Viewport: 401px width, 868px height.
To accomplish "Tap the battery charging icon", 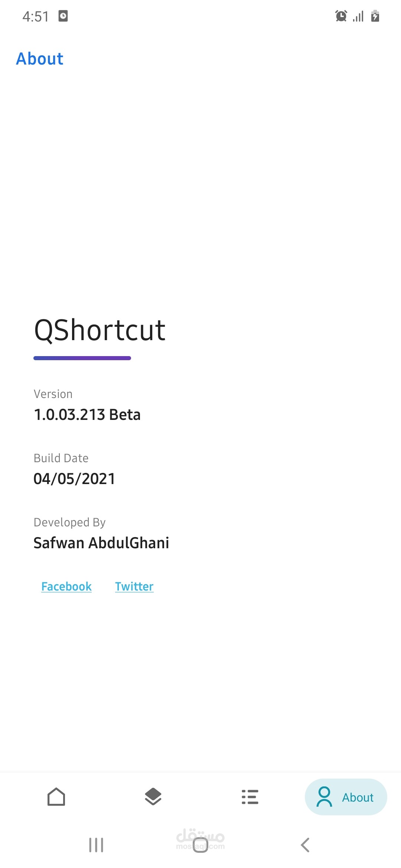I will pyautogui.click(x=375, y=16).
